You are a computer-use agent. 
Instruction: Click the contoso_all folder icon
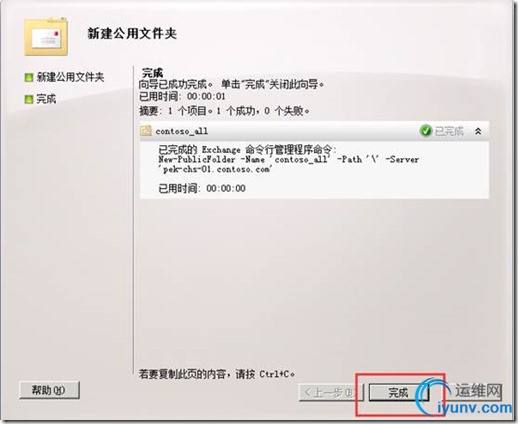click(x=146, y=131)
